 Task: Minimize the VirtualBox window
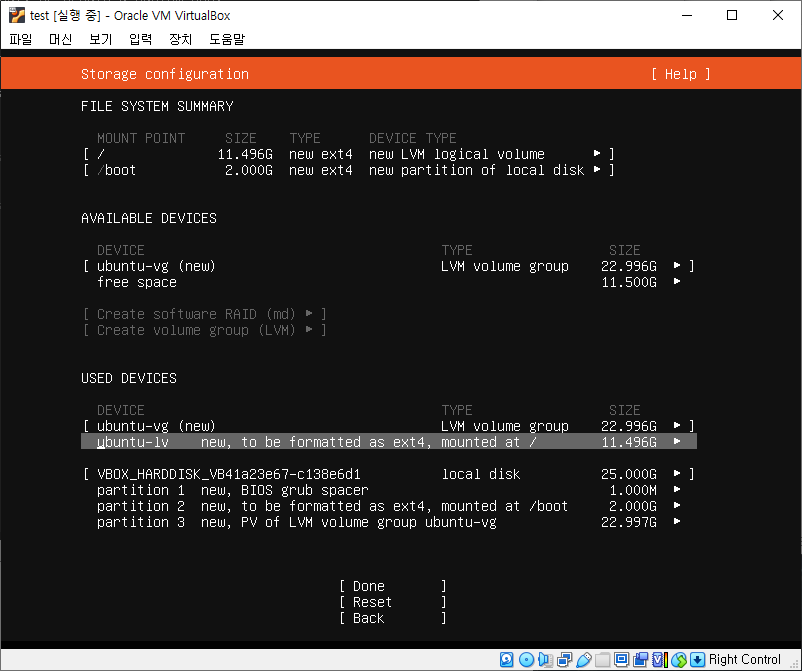pyautogui.click(x=687, y=15)
